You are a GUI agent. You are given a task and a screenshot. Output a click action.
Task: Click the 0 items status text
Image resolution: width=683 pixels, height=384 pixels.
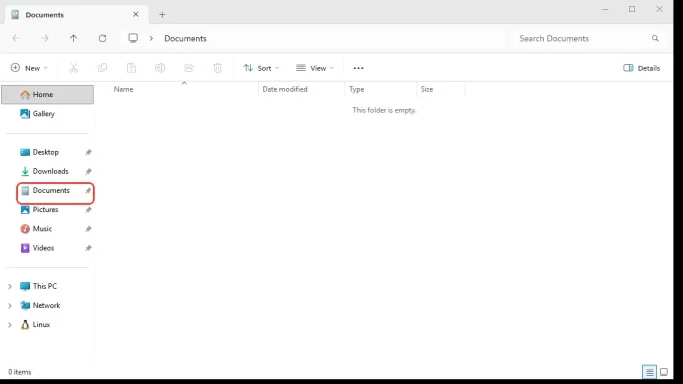(x=20, y=372)
